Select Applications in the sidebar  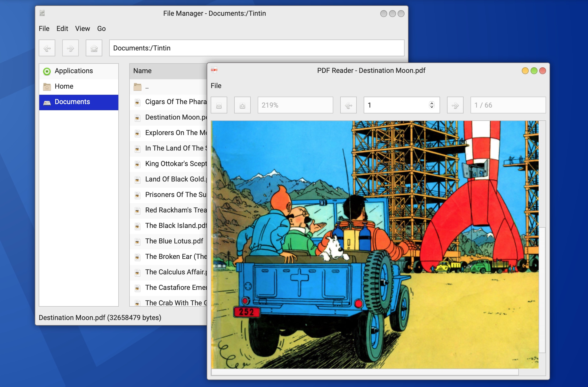point(74,71)
